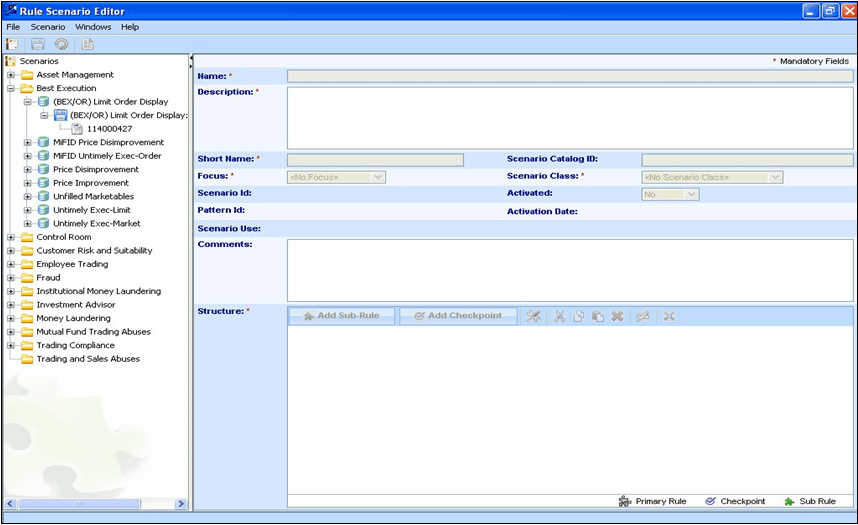Click the database icon beside Price Improvement

tap(44, 183)
